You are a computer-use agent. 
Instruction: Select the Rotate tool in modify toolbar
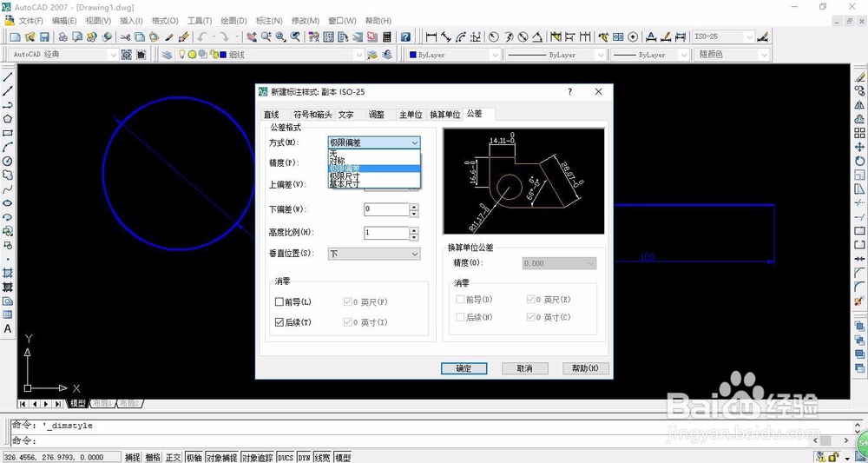[x=859, y=162]
